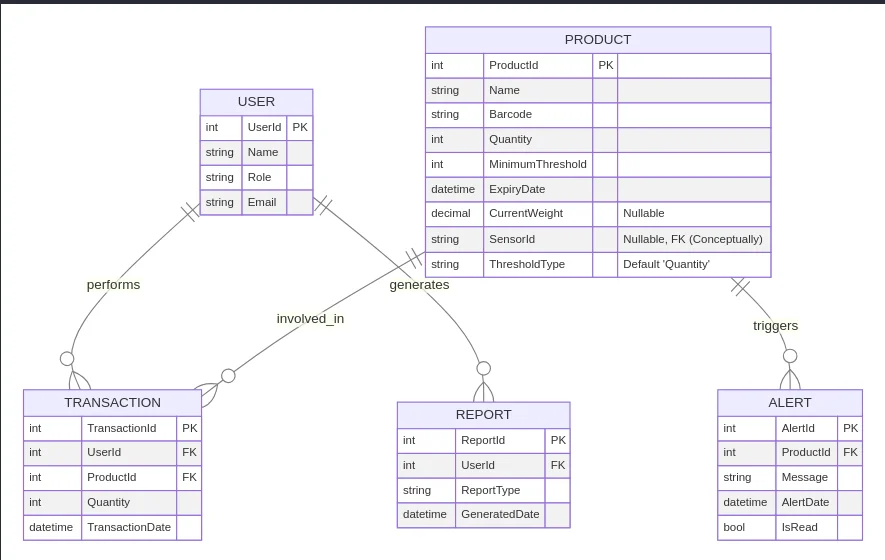Viewport: 885px width, 560px height.
Task: Click the UserId attribute in TRANSACTION
Action: [104, 452]
